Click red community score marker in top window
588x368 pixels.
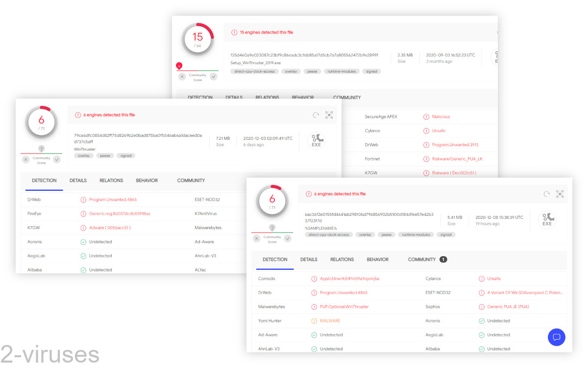tap(179, 66)
